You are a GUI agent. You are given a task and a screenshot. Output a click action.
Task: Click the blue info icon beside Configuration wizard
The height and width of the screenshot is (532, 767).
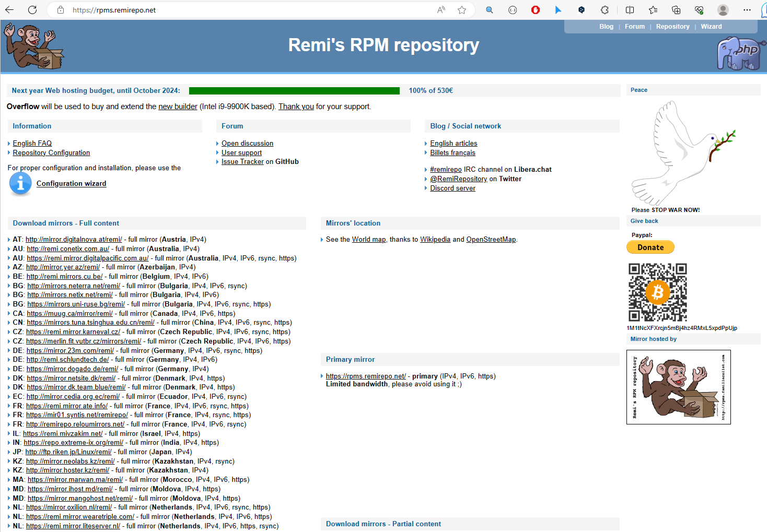click(20, 184)
